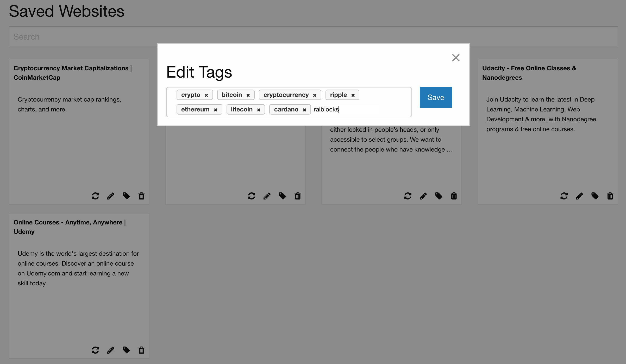Remove the bitcoin tag
This screenshot has width=626, height=364.
coord(248,95)
